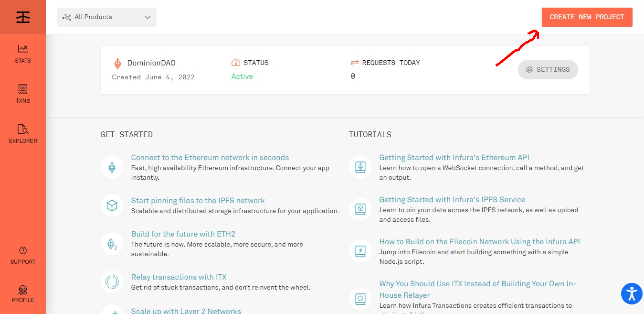The width and height of the screenshot is (644, 314).
Task: Open the TXNS sidebar section
Action: (22, 94)
